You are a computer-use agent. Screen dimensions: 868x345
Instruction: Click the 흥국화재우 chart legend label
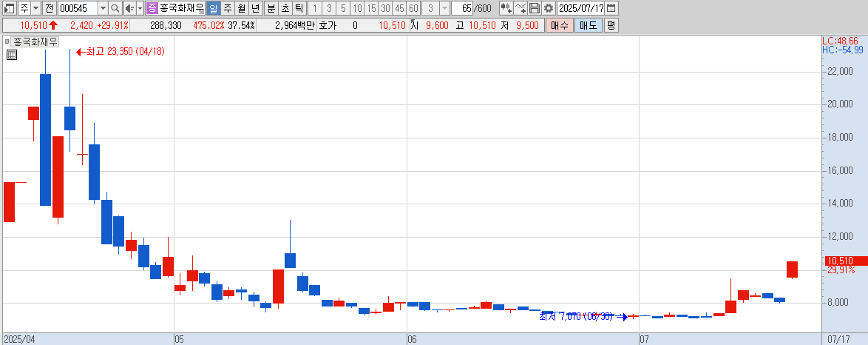click(x=35, y=41)
